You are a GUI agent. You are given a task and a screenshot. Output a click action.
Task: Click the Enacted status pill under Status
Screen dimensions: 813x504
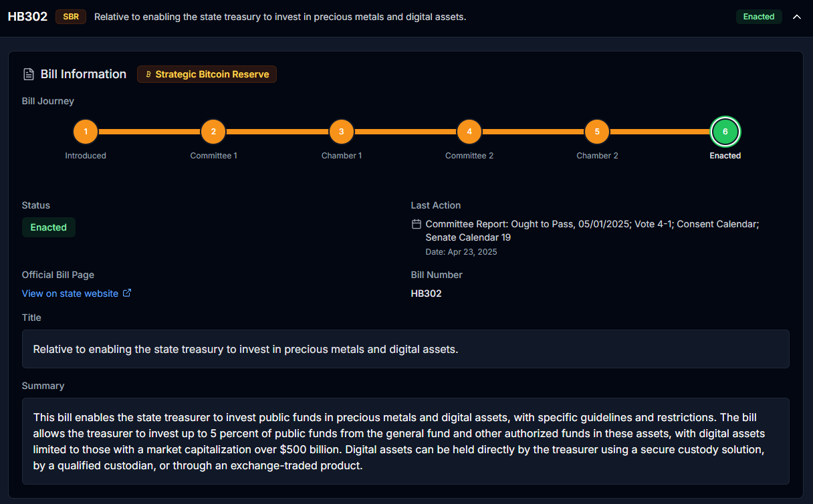click(49, 227)
